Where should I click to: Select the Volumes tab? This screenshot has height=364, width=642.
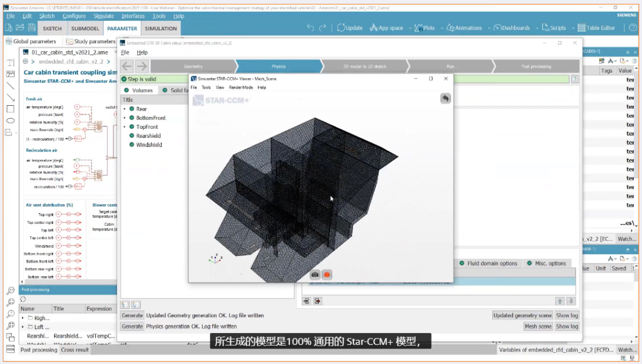click(x=138, y=90)
